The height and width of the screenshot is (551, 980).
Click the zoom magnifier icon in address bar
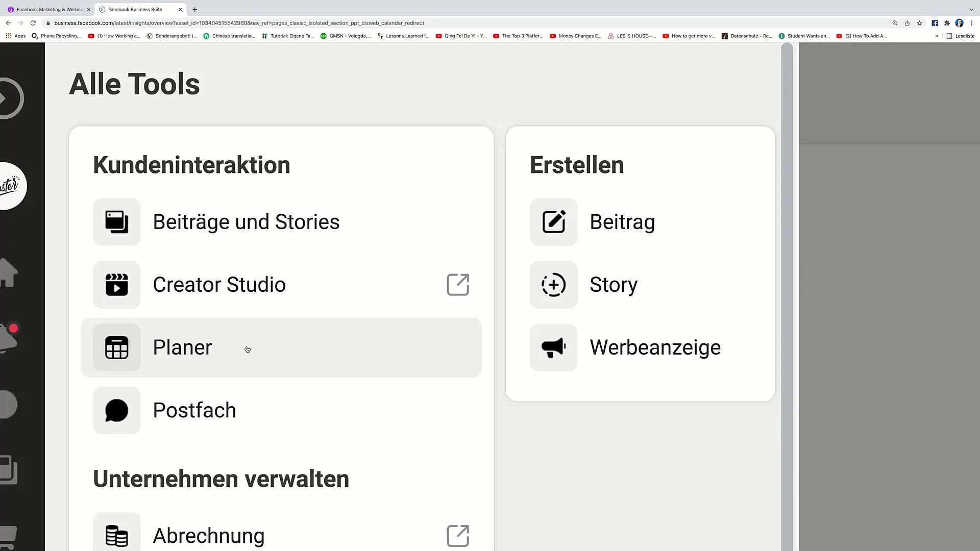895,23
